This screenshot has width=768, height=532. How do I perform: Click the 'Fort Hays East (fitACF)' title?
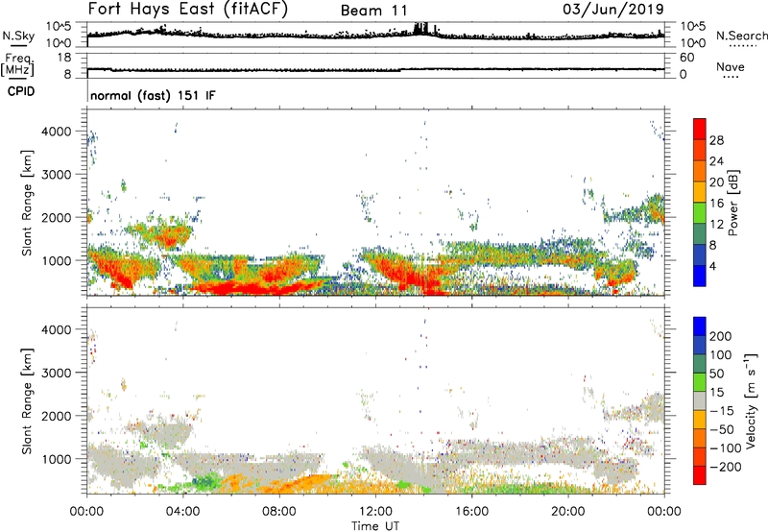coord(187,9)
